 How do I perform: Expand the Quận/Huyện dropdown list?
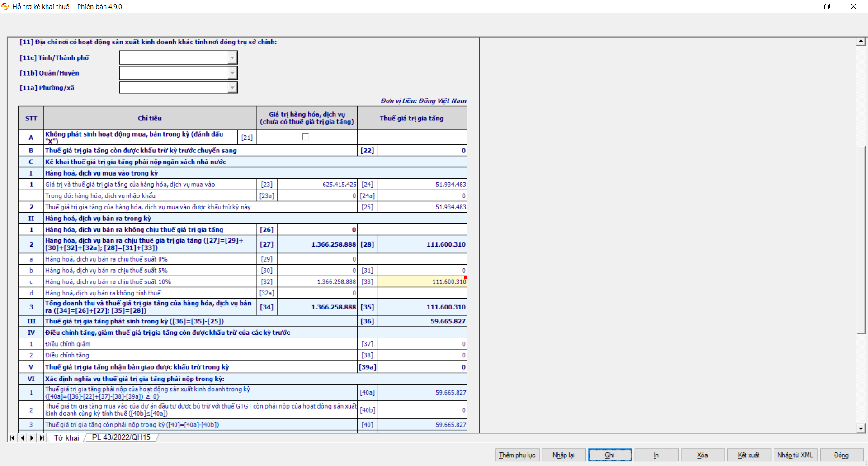[232, 73]
